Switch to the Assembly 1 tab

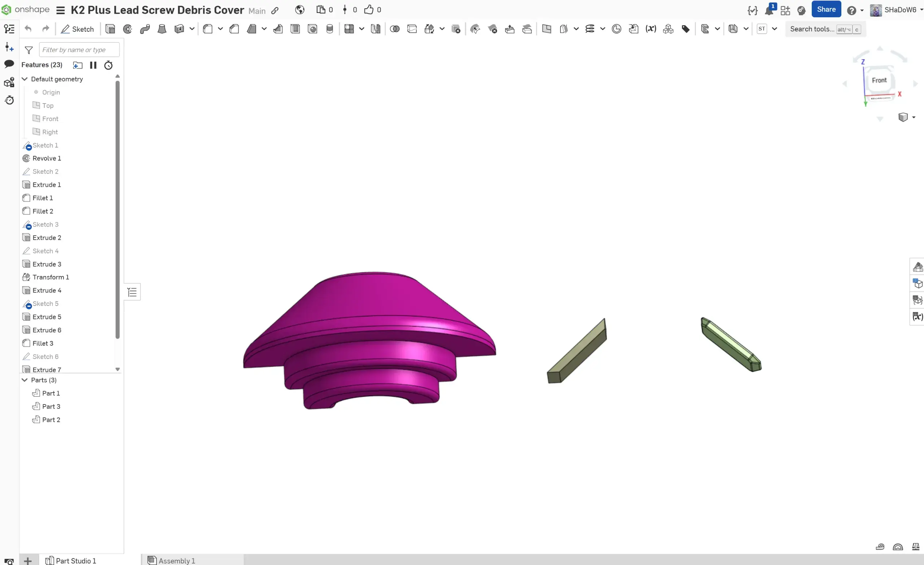tap(176, 560)
